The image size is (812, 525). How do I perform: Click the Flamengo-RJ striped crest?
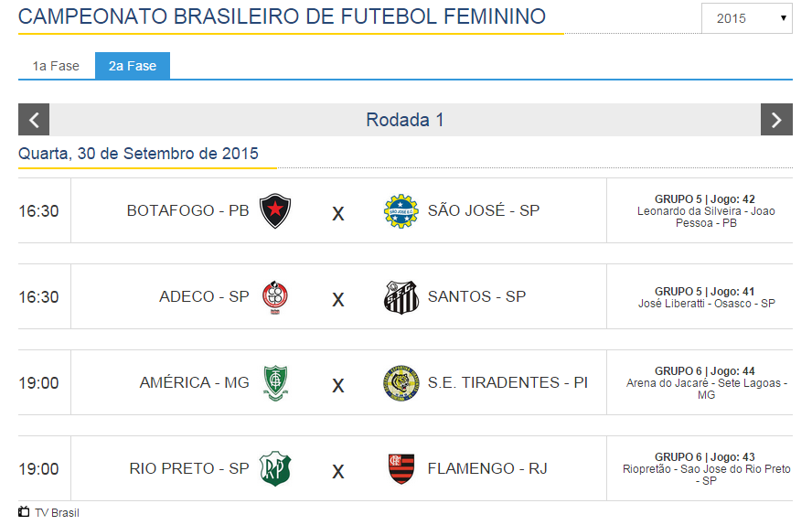click(401, 469)
